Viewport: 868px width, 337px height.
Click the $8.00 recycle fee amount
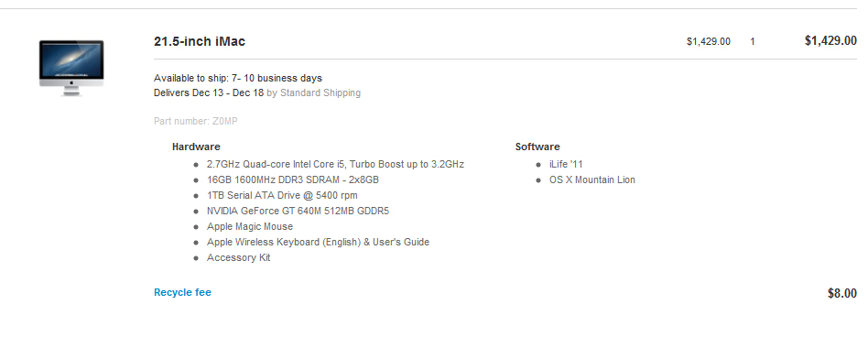coord(842,293)
